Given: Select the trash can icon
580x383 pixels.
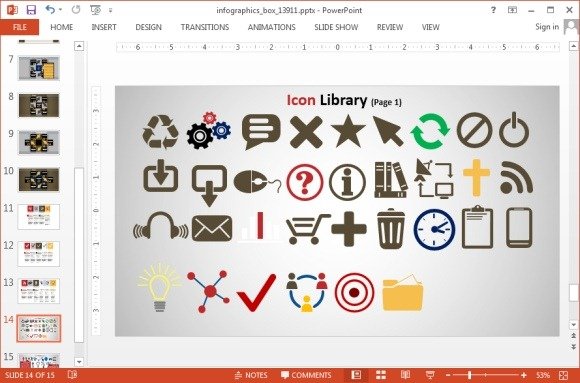Looking at the screenshot, I should tap(391, 228).
